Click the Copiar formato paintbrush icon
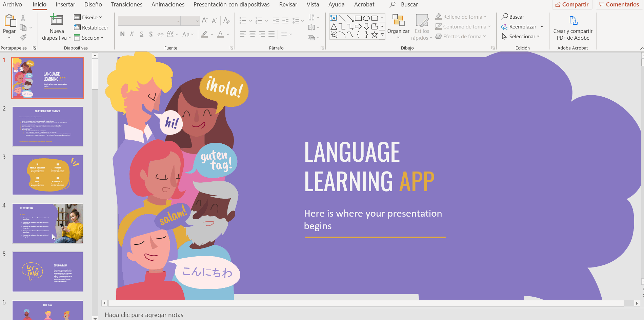 tap(23, 37)
